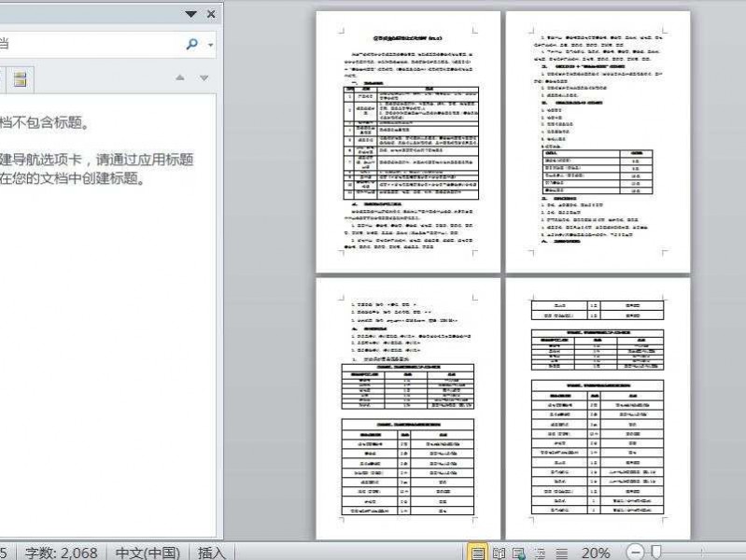Image resolution: width=746 pixels, height=560 pixels.
Task: Toggle the 插入 insert/overtype mode
Action: (x=212, y=553)
